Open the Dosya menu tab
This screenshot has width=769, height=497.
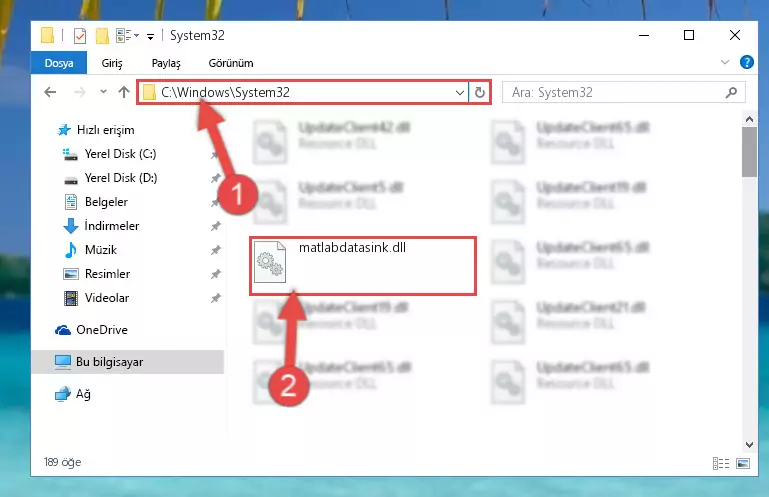point(59,63)
